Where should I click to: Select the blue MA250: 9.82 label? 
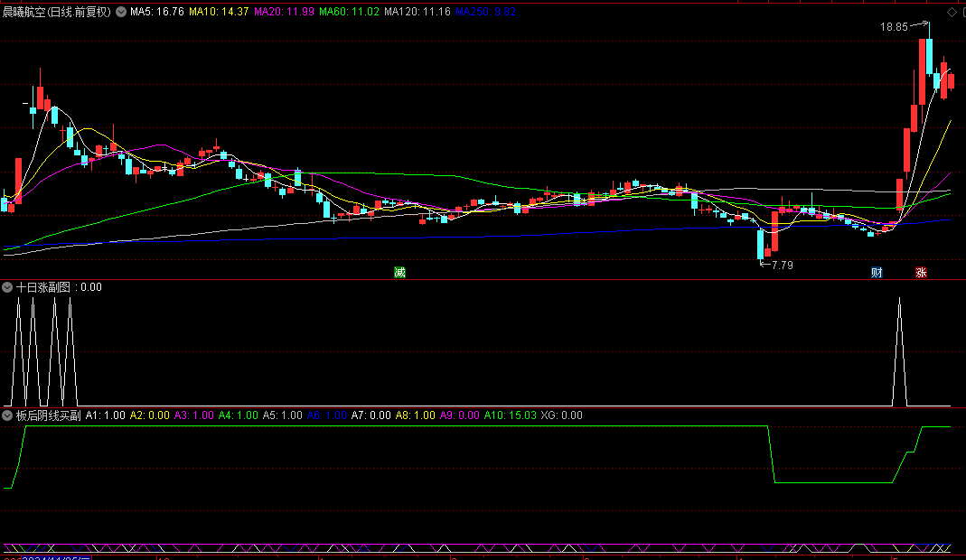pyautogui.click(x=485, y=12)
